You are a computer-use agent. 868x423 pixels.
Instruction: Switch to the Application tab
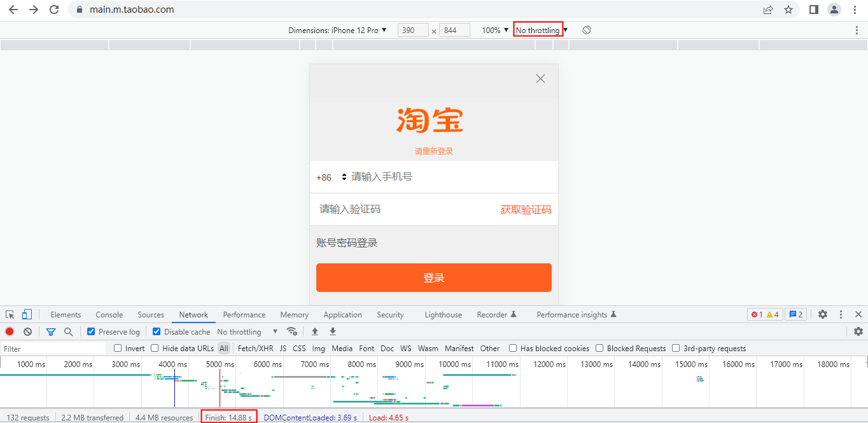[342, 314]
